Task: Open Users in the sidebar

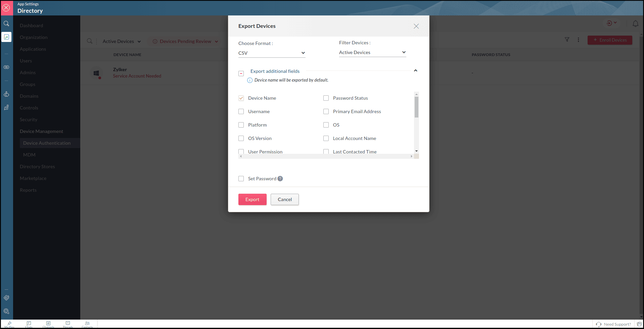Action: pos(26,61)
